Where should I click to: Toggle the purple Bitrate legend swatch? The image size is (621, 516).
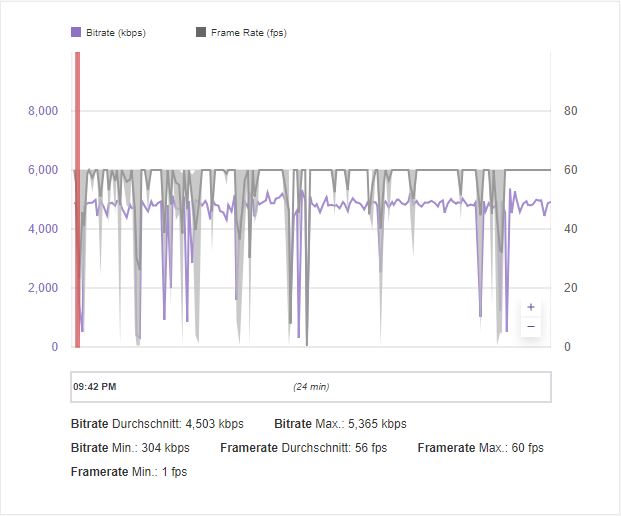click(76, 32)
